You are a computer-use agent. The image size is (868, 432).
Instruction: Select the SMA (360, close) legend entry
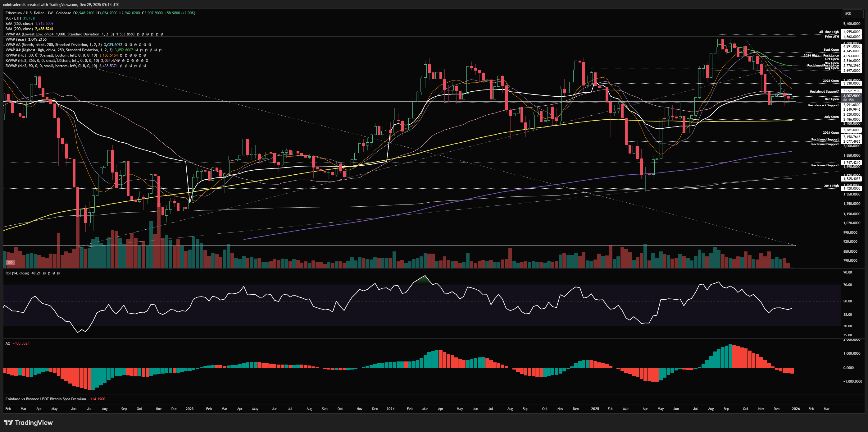(x=19, y=24)
